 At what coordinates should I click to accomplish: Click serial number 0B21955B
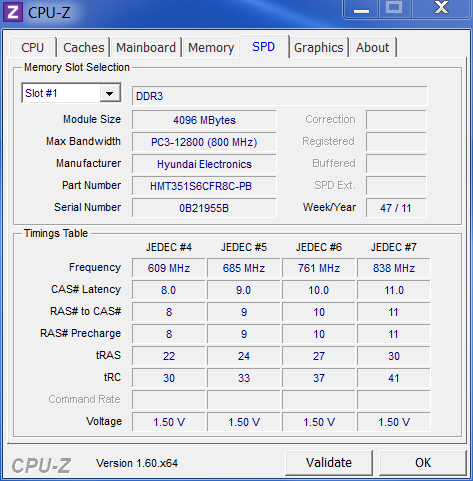[204, 208]
